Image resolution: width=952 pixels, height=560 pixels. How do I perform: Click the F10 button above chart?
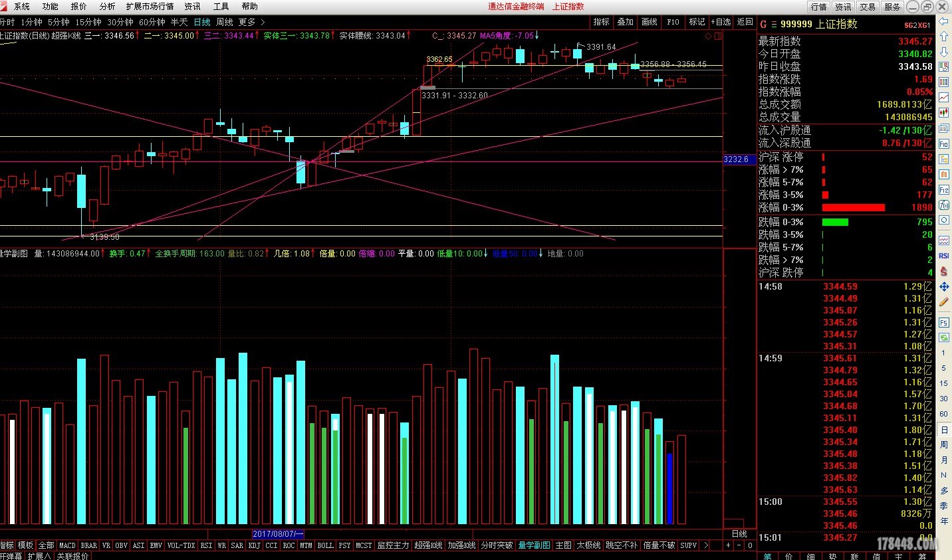673,22
